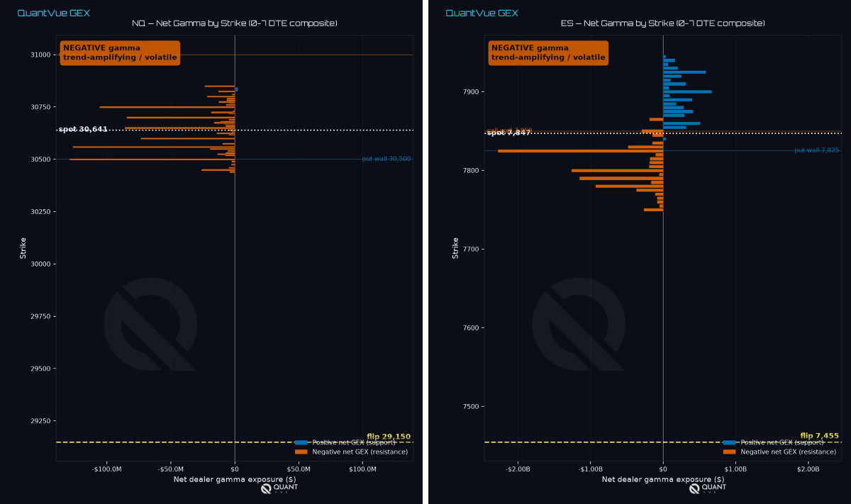This screenshot has height=504, width=851.
Task: Click the 'spot 7,847' label
Action: click(x=509, y=133)
